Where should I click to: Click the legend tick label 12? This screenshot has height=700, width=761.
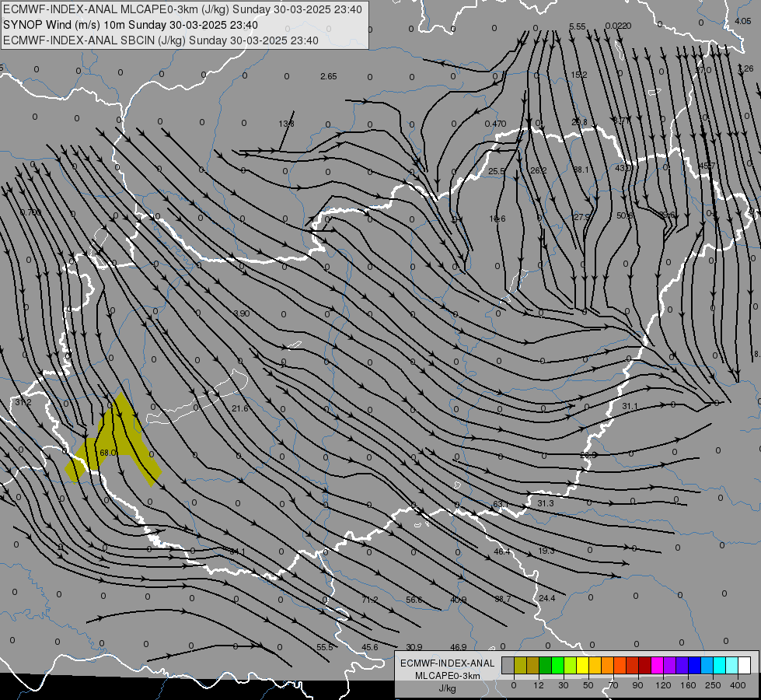click(x=538, y=685)
